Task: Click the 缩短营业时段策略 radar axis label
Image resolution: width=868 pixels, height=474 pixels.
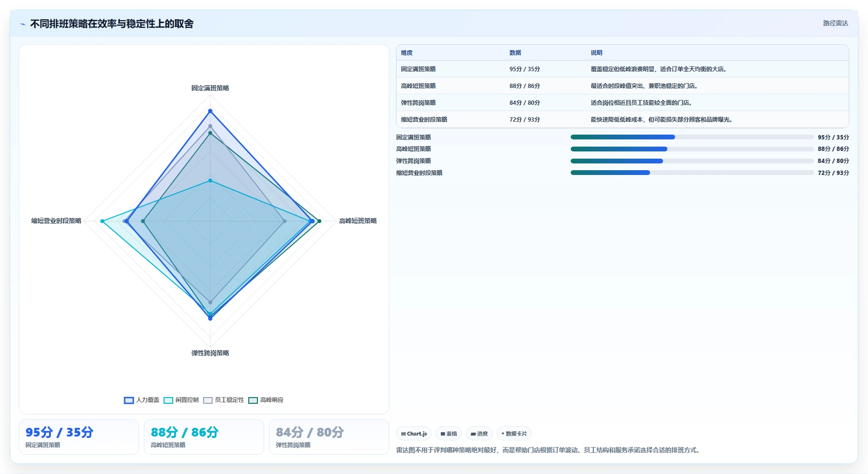Action: tap(56, 221)
